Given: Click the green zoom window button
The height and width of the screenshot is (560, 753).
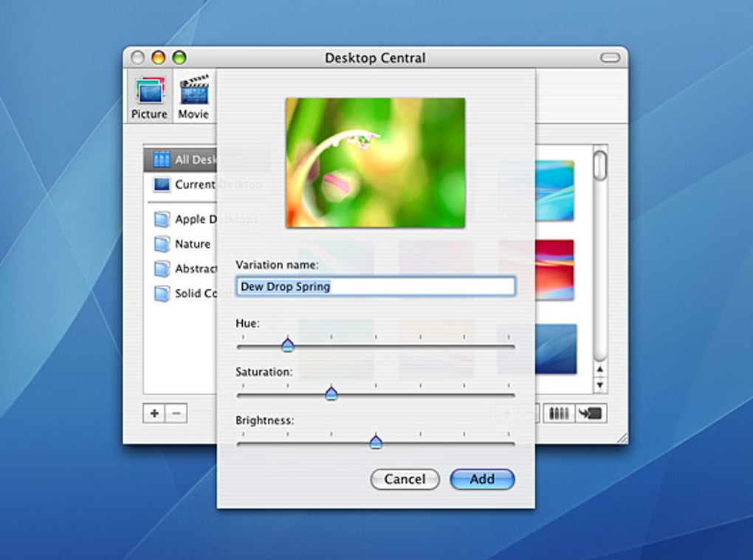Looking at the screenshot, I should pos(179,58).
